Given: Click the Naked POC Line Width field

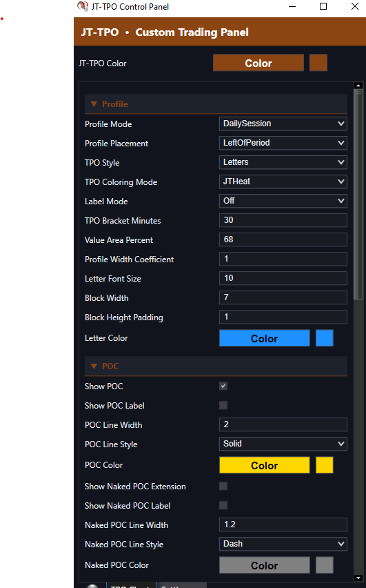Looking at the screenshot, I should click(283, 525).
